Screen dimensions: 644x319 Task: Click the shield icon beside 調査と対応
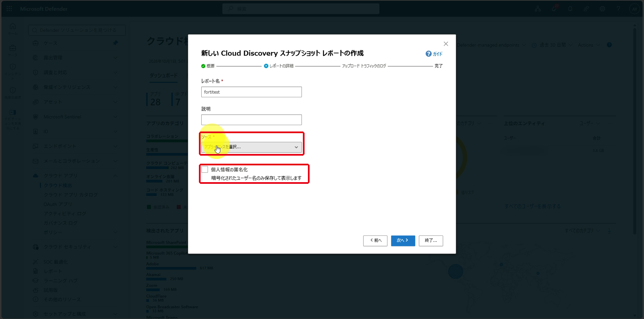[36, 72]
